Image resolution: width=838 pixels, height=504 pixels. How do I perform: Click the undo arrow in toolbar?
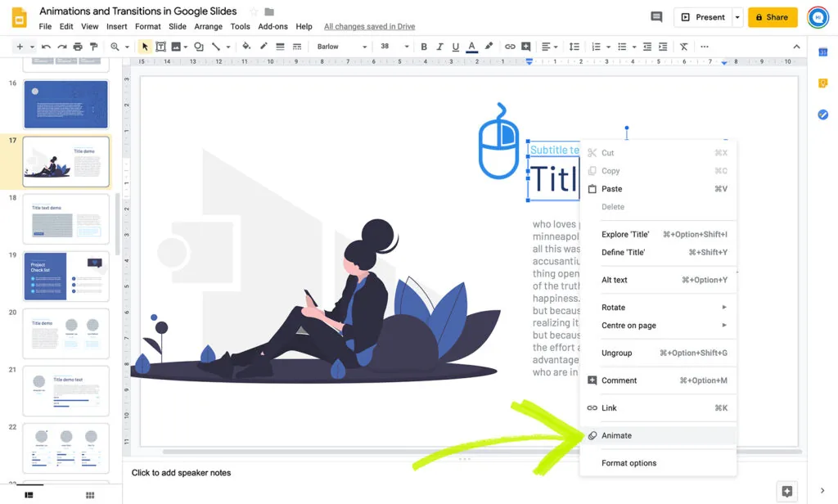pos(46,47)
